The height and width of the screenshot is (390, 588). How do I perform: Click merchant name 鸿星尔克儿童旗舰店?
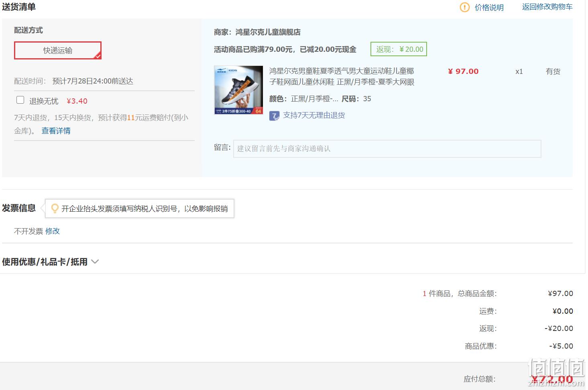click(268, 32)
